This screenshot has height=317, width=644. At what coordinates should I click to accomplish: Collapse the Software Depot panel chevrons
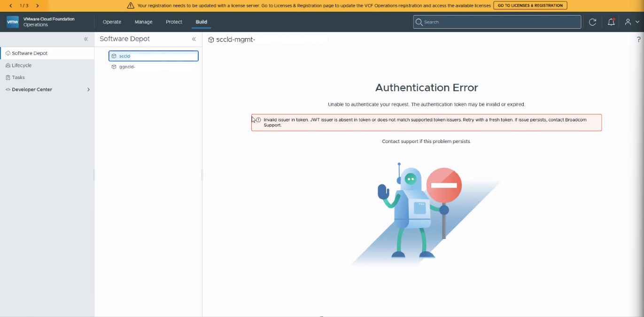coord(194,39)
